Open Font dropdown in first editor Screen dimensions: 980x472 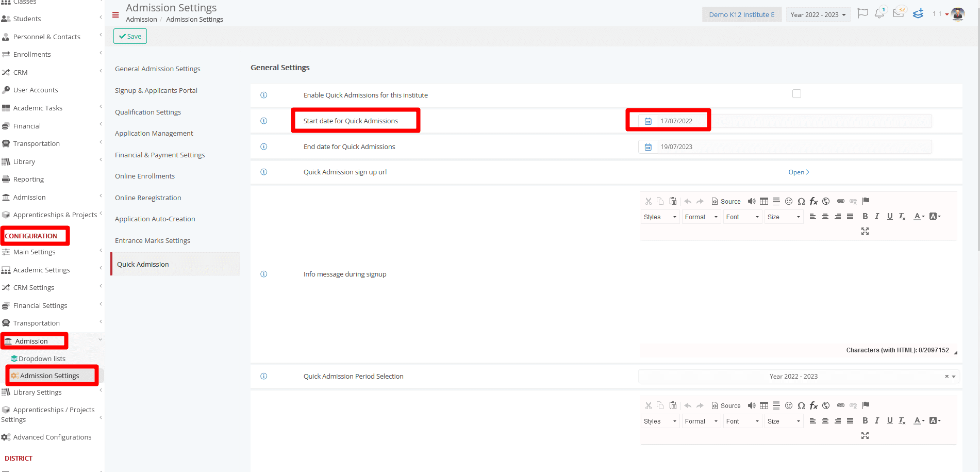point(743,217)
